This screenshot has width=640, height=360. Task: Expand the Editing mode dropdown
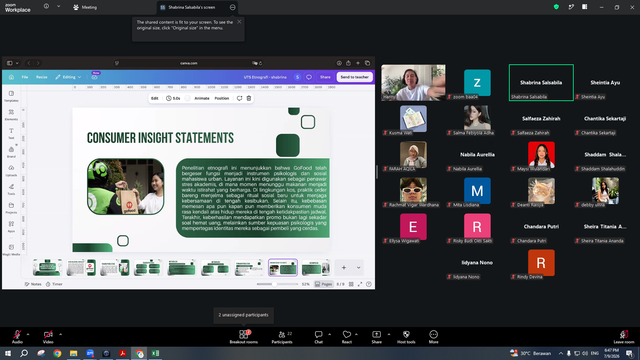tap(68, 77)
